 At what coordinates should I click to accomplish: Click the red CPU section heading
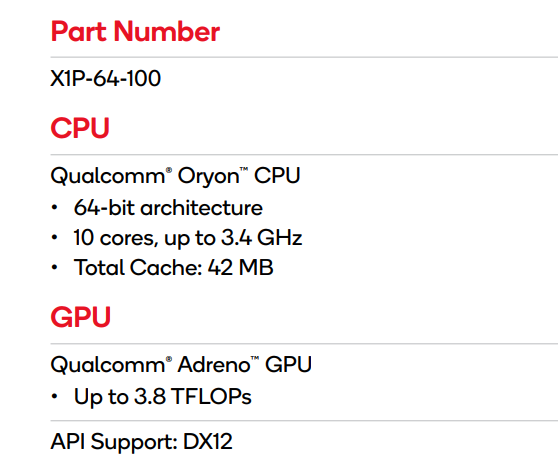click(80, 128)
